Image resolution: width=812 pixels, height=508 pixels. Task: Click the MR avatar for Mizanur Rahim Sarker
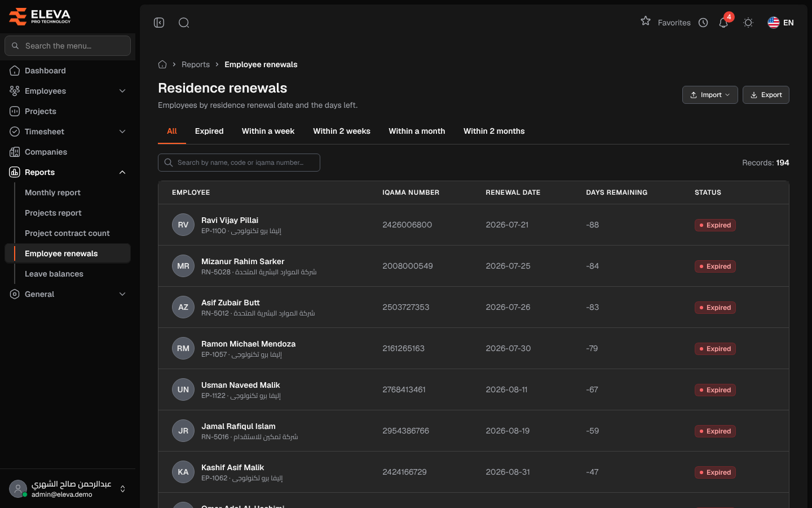tap(183, 266)
